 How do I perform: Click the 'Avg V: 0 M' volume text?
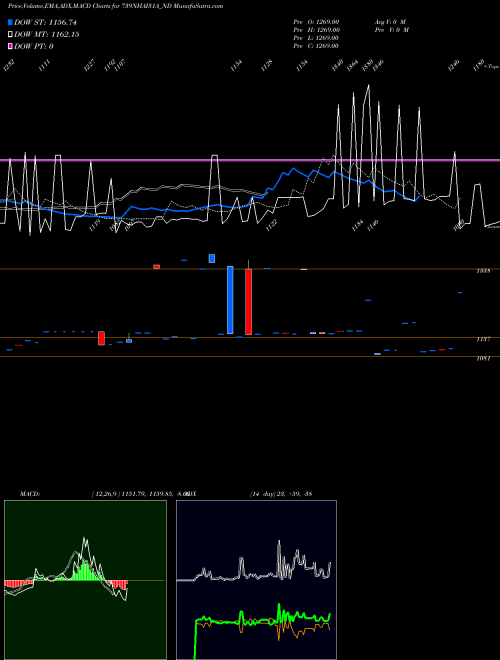coord(390,22)
